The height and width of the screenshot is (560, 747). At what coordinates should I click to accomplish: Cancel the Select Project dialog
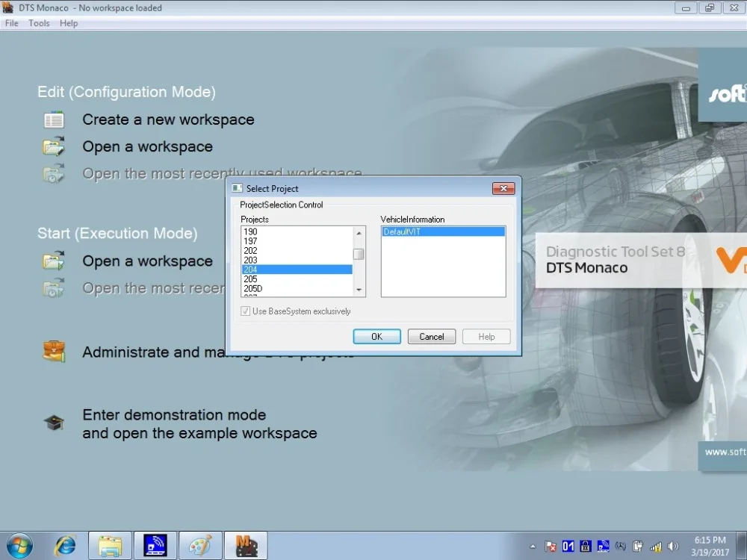point(432,337)
